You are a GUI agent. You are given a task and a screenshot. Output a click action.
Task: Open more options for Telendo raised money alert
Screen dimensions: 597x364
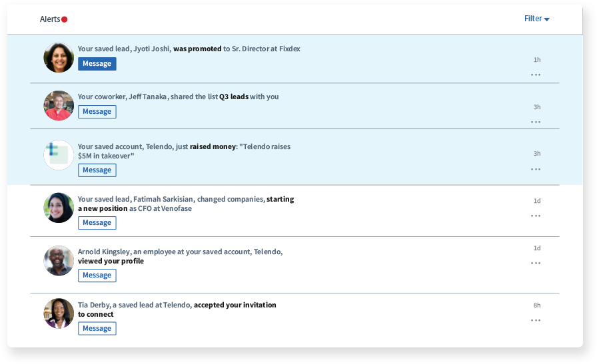[x=536, y=169]
